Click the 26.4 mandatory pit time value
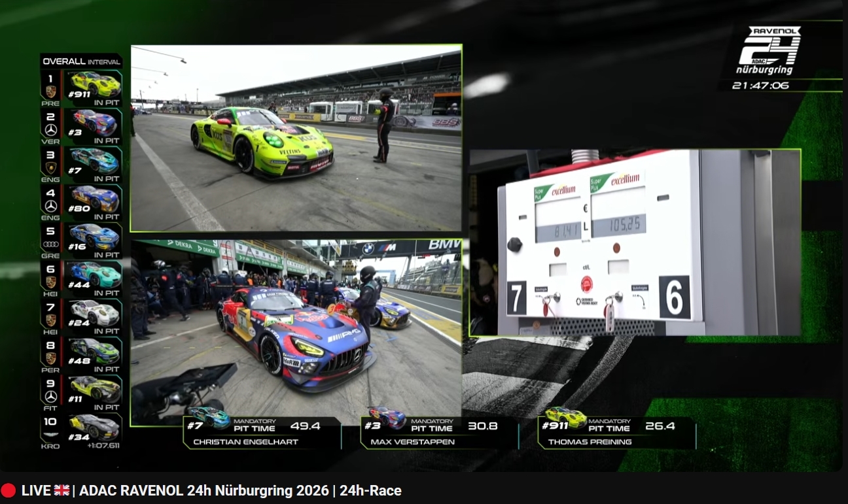The image size is (848, 504). coord(660,426)
